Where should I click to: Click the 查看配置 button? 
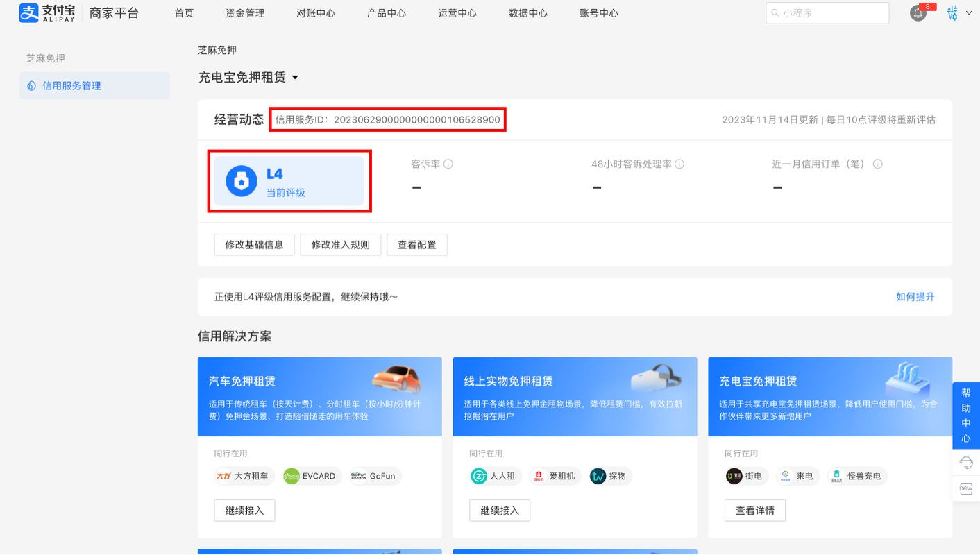tap(417, 244)
